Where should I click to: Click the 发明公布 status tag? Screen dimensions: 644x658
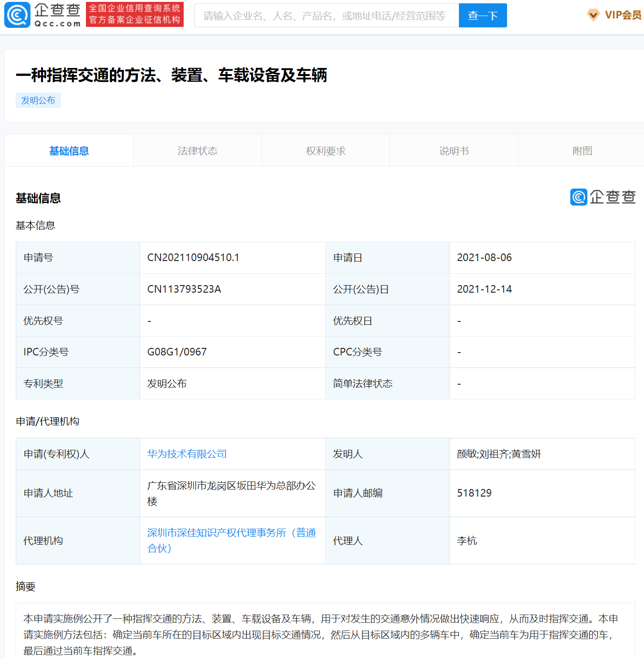38,100
